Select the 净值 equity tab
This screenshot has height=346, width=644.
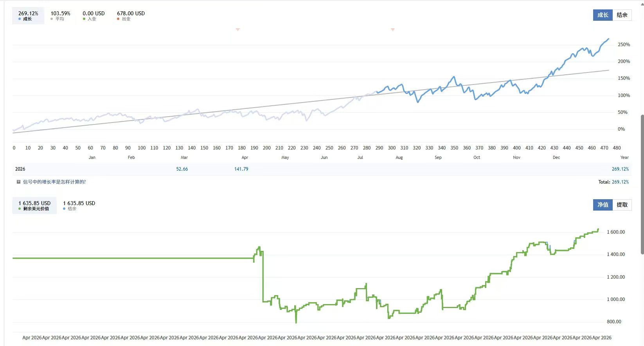603,205
